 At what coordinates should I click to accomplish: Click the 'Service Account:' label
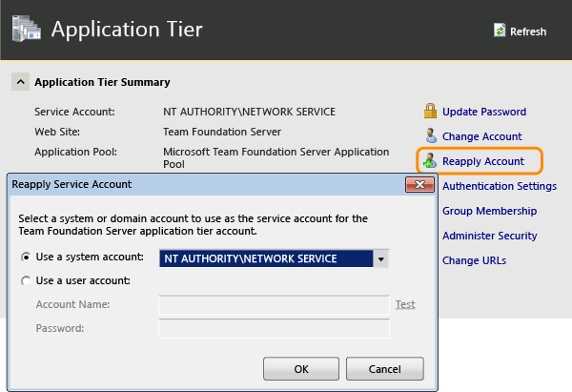coord(74,112)
